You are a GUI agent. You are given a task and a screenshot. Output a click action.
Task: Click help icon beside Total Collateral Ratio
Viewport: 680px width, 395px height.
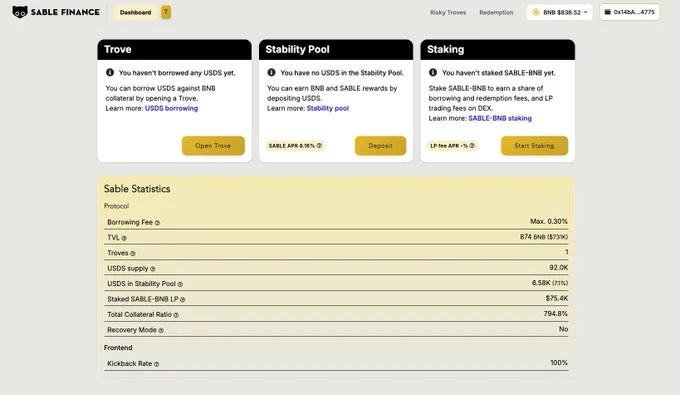[176, 315]
